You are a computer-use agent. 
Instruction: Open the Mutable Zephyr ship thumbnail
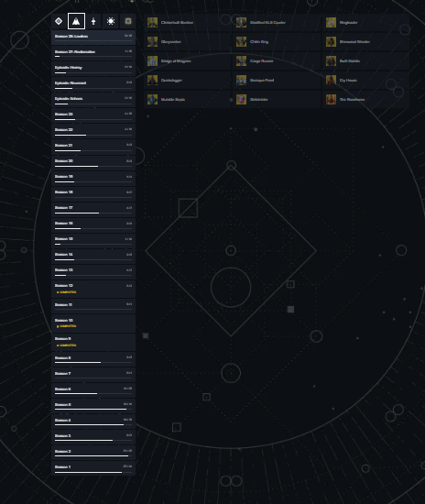[152, 99]
